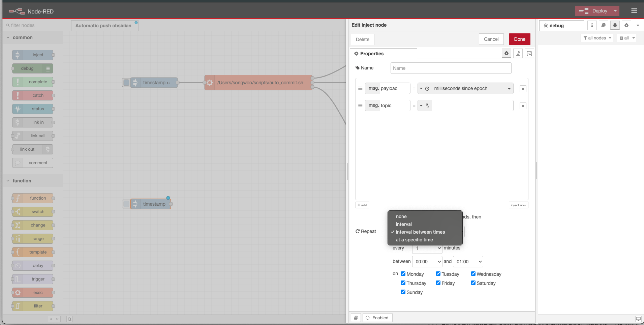Open the debug all nodes filter dropdown

(597, 38)
